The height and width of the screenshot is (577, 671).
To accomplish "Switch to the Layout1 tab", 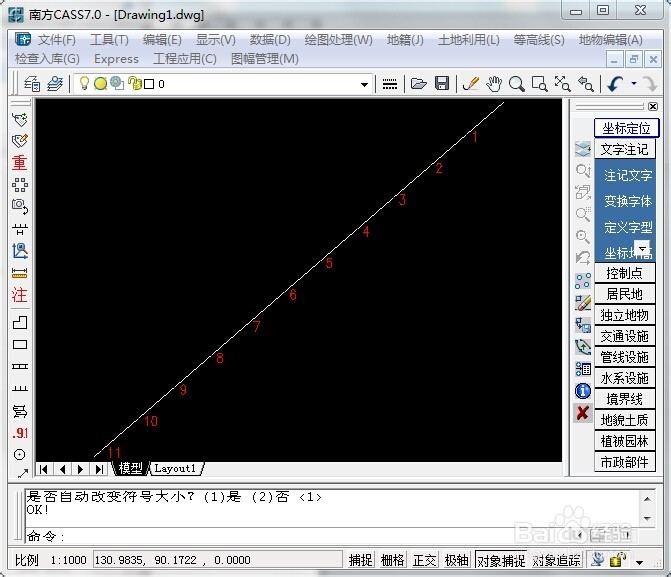I will 175,468.
